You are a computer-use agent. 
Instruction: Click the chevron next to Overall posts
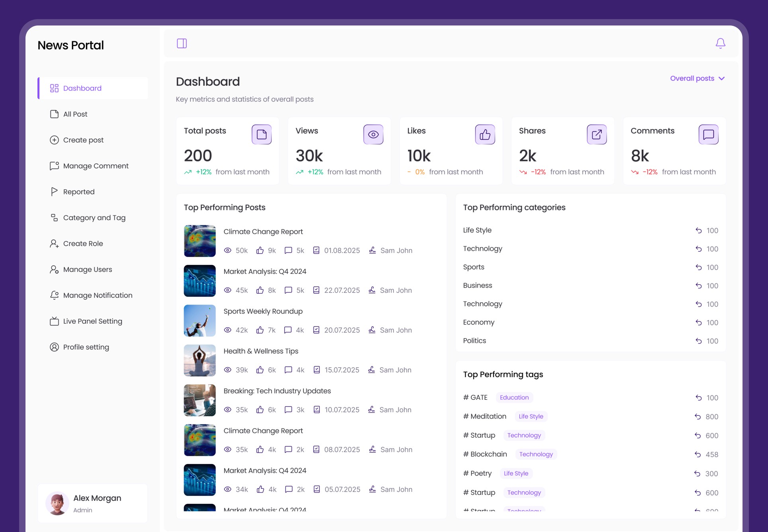click(721, 78)
